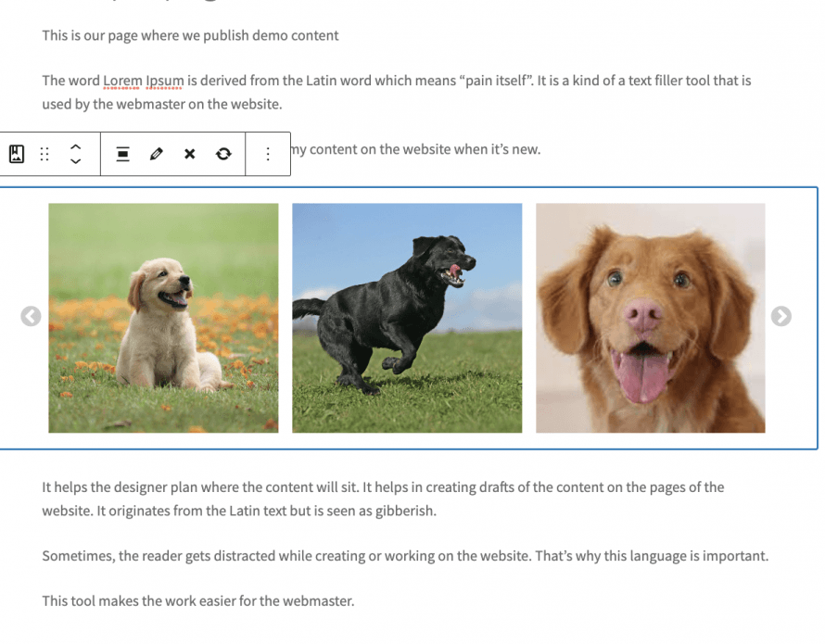Click the 'This tool makes the work' paragraph

click(x=198, y=600)
